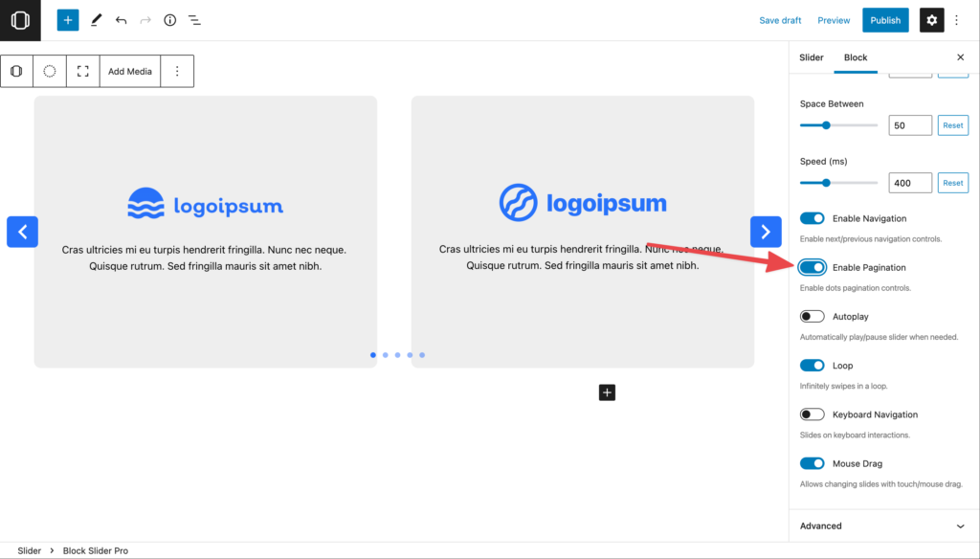
Task: Click the fullscreen icon in block toolbar
Action: click(x=82, y=71)
